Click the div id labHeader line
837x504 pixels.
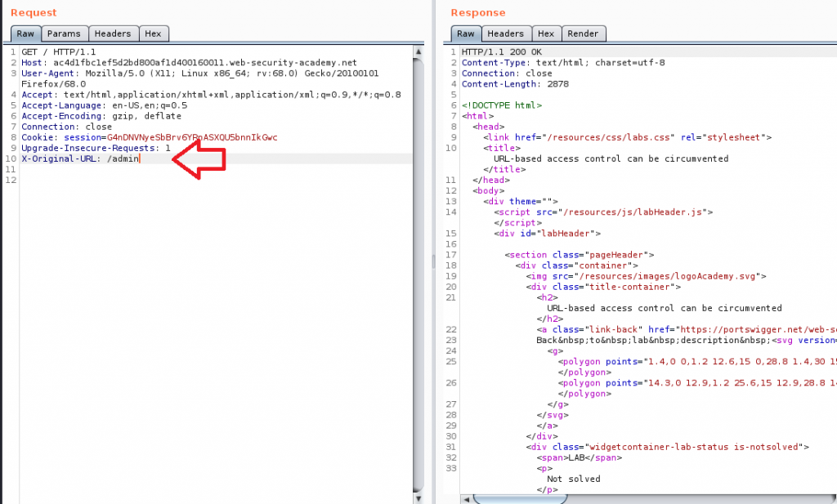click(547, 234)
